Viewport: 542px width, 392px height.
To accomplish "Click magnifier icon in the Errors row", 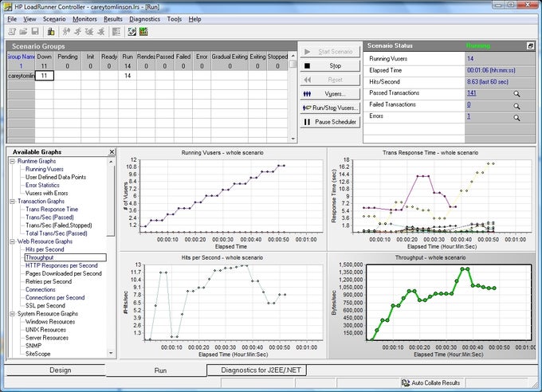I will [516, 118].
